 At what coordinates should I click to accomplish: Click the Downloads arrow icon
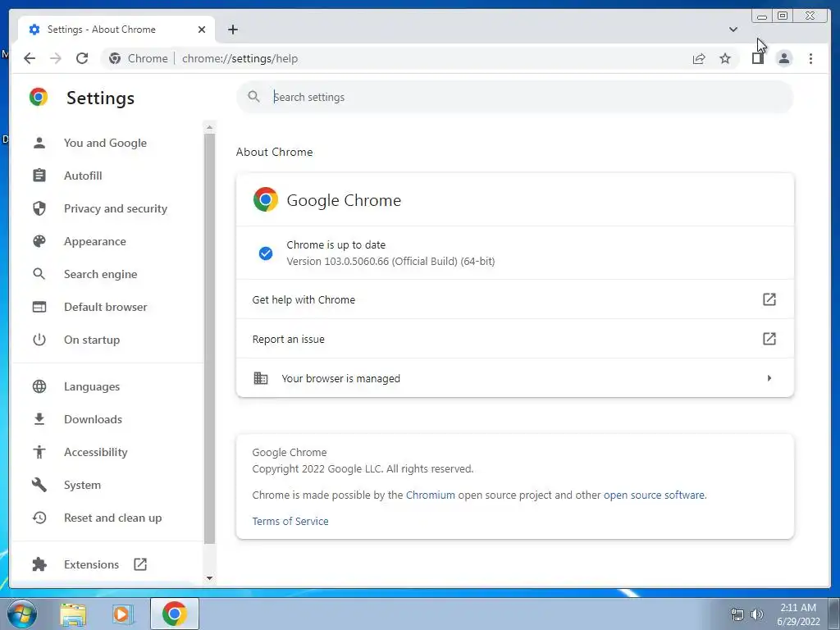[39, 419]
